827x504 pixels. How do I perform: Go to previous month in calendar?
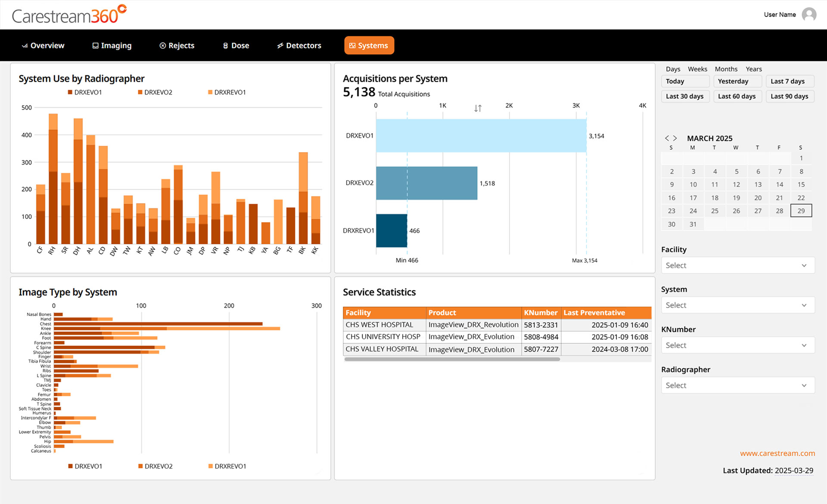[667, 138]
